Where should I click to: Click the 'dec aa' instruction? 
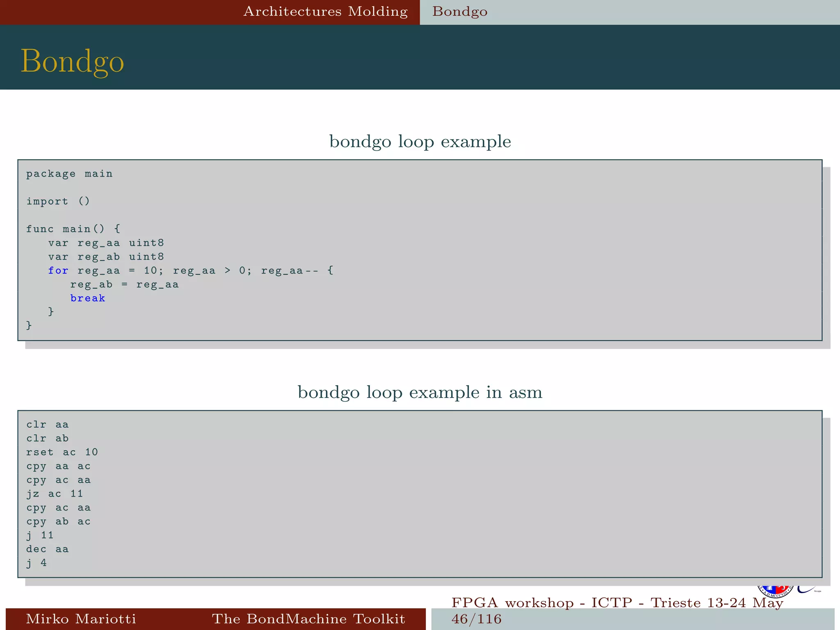click(48, 549)
